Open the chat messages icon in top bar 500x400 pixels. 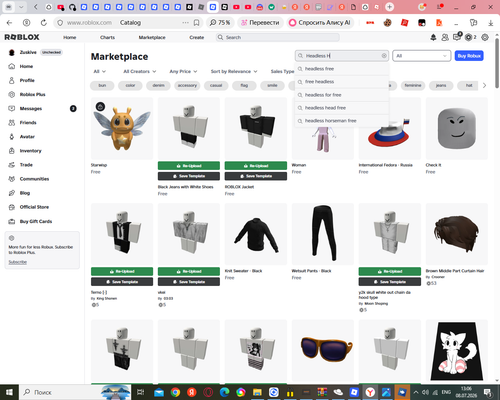456,37
